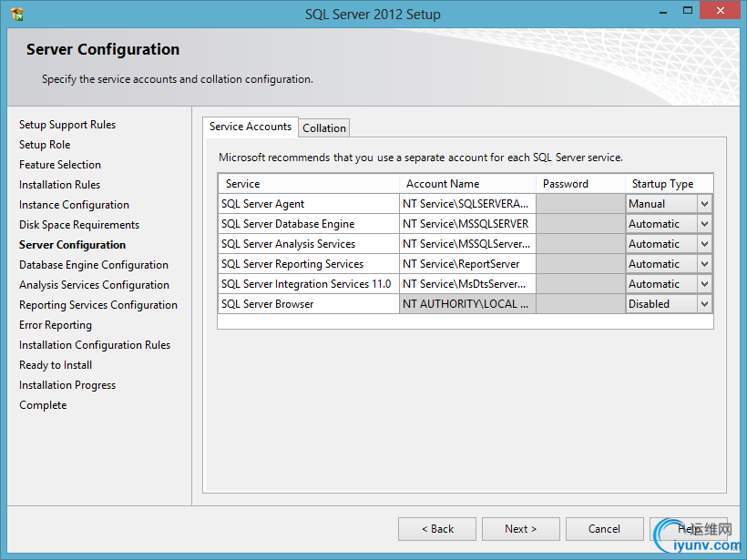Select Analysis Services Configuration step
Image resolution: width=747 pixels, height=560 pixels.
pos(94,285)
